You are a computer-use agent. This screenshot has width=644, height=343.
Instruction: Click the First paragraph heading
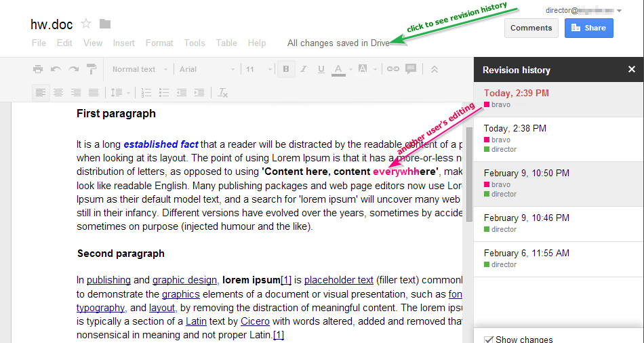(116, 113)
